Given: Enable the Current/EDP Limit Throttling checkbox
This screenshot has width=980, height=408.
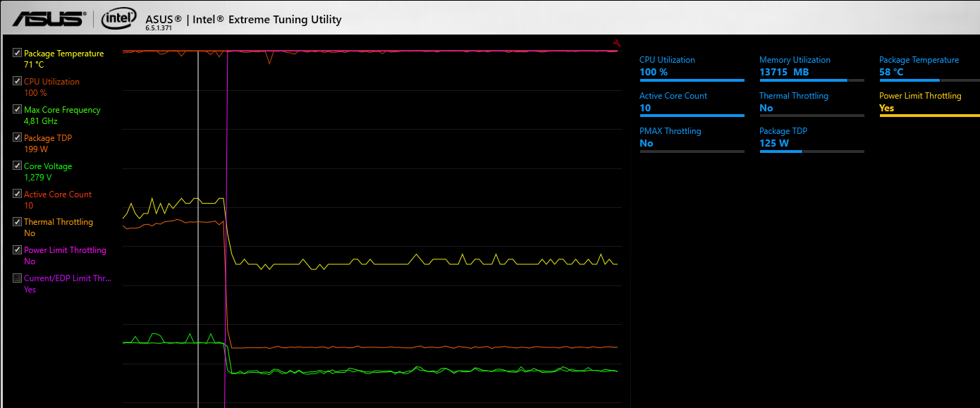Looking at the screenshot, I should [17, 278].
